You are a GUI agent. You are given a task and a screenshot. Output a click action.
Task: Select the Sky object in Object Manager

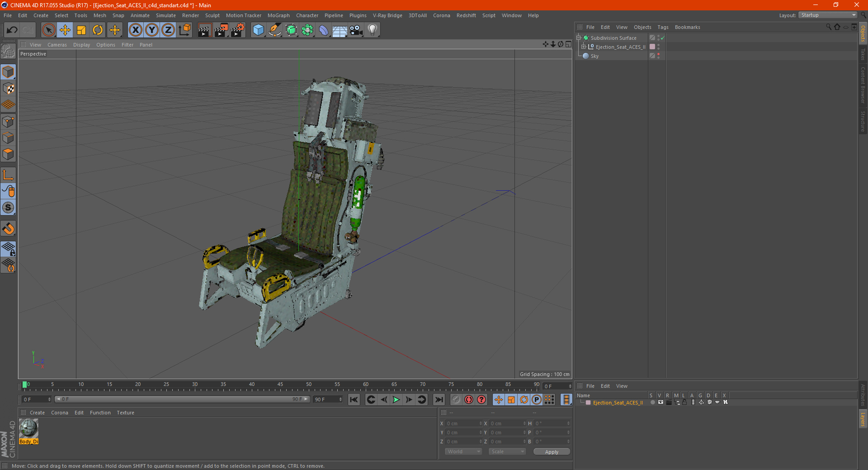tap(594, 56)
